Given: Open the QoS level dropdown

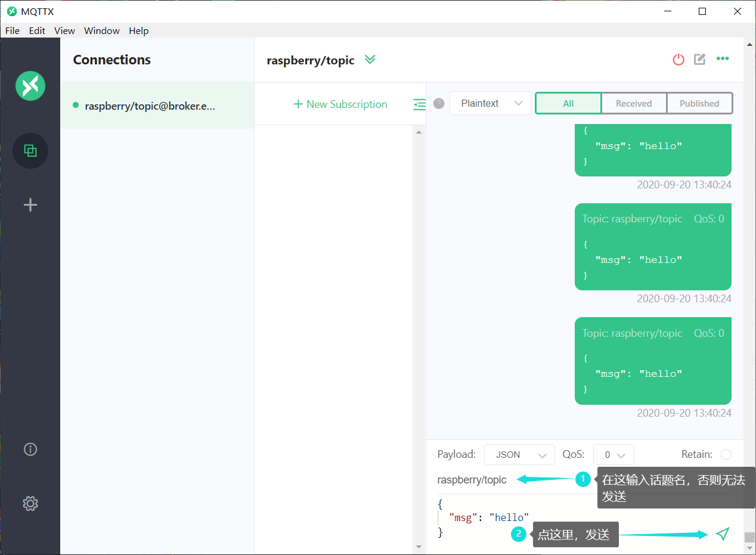Looking at the screenshot, I should tap(614, 454).
